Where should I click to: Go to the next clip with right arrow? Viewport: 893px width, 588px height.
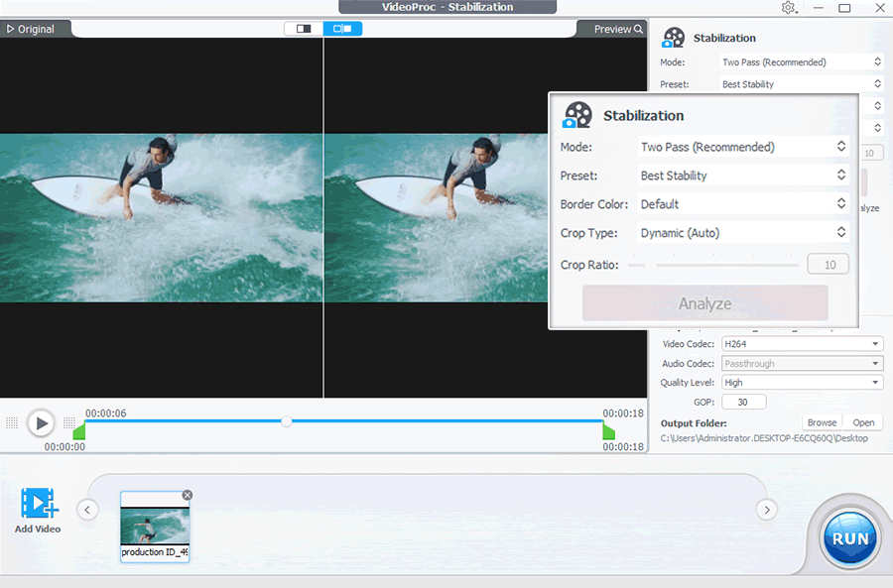[767, 510]
